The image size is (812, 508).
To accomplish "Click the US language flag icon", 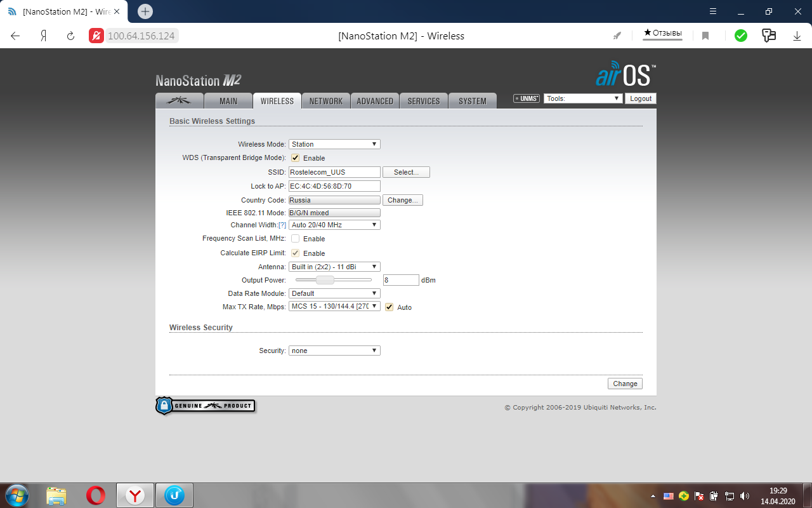I will pos(668,496).
